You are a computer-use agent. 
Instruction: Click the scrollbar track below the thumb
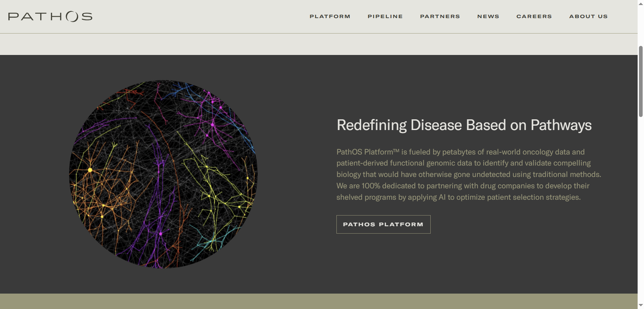click(641, 209)
